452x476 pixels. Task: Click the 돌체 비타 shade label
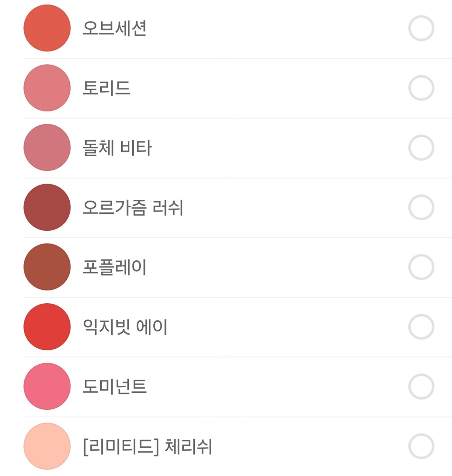click(x=117, y=148)
